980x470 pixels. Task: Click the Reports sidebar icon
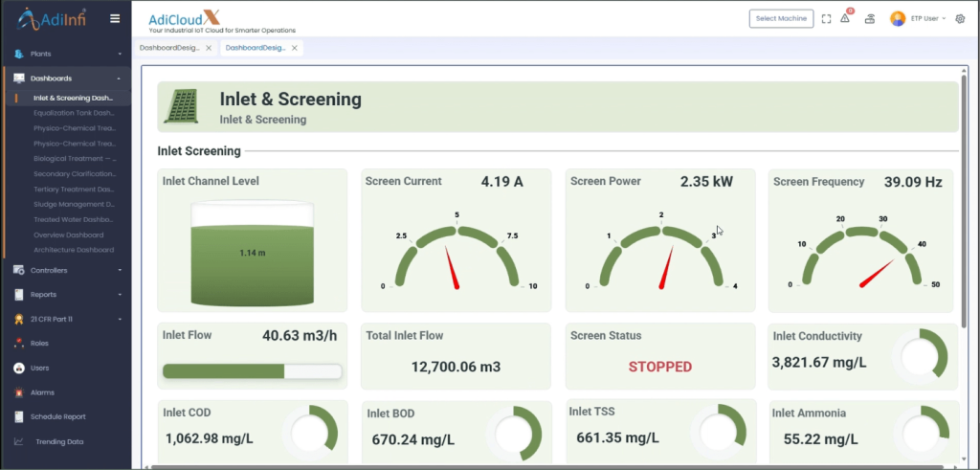19,295
